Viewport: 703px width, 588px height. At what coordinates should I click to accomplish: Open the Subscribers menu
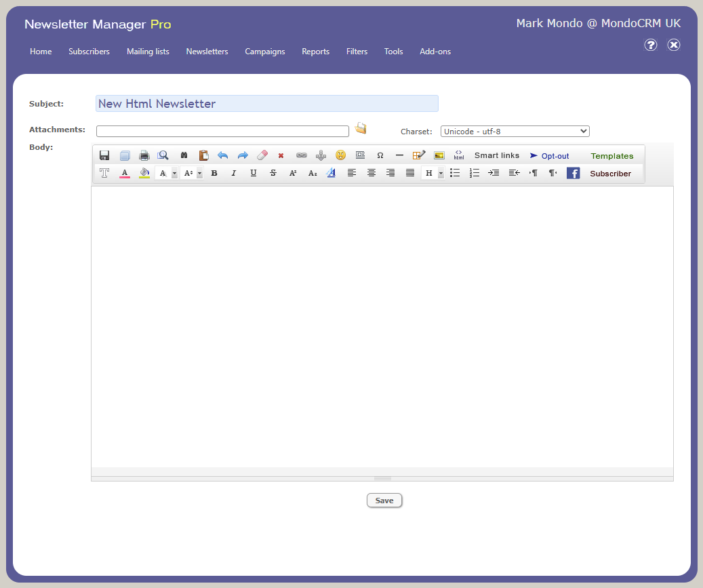click(x=89, y=52)
